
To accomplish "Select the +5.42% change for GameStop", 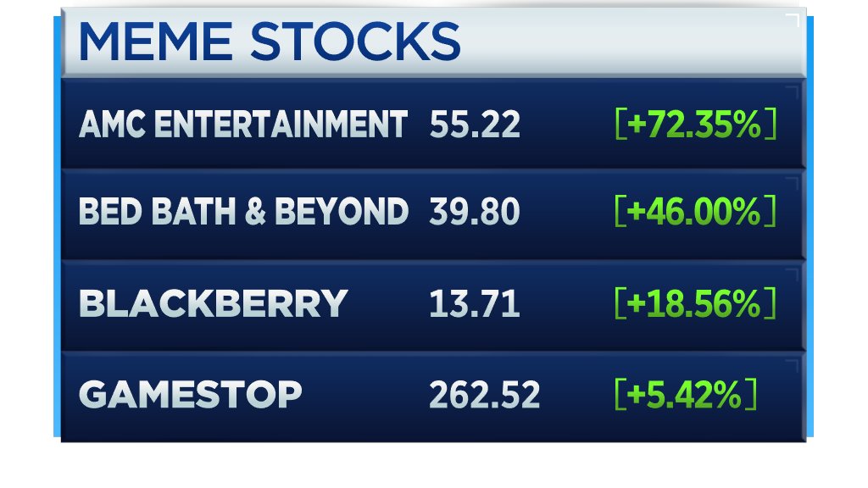I will [684, 395].
